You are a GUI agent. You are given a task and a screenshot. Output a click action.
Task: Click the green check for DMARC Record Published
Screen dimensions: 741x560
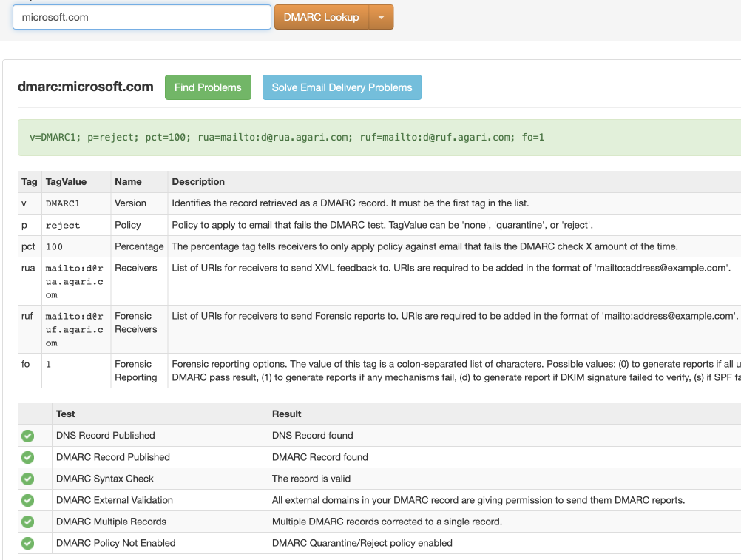pyautogui.click(x=28, y=457)
